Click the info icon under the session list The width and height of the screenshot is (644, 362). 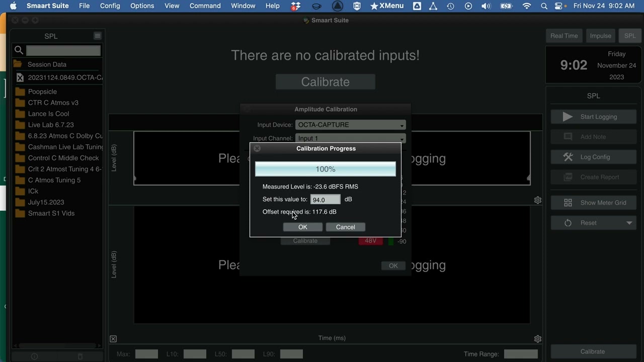coord(34,356)
